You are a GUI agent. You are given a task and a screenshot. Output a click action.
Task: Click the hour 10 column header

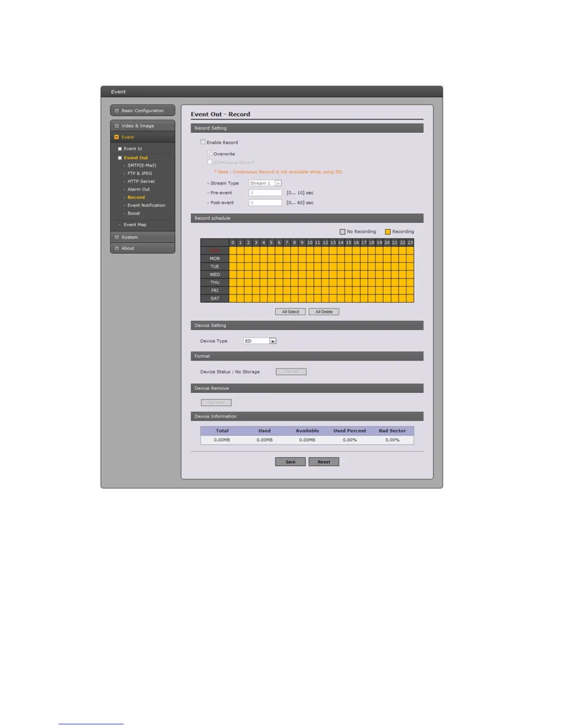tap(310, 242)
